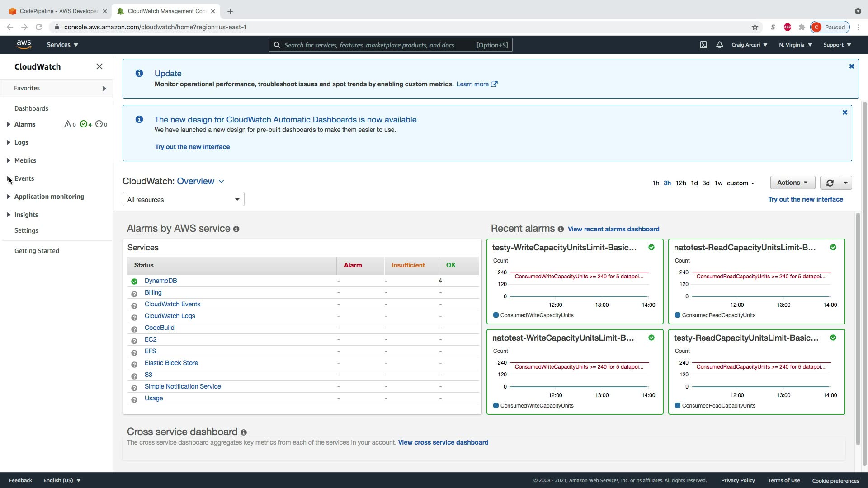
Task: Click the dashboard refresh icon button
Action: tap(830, 183)
